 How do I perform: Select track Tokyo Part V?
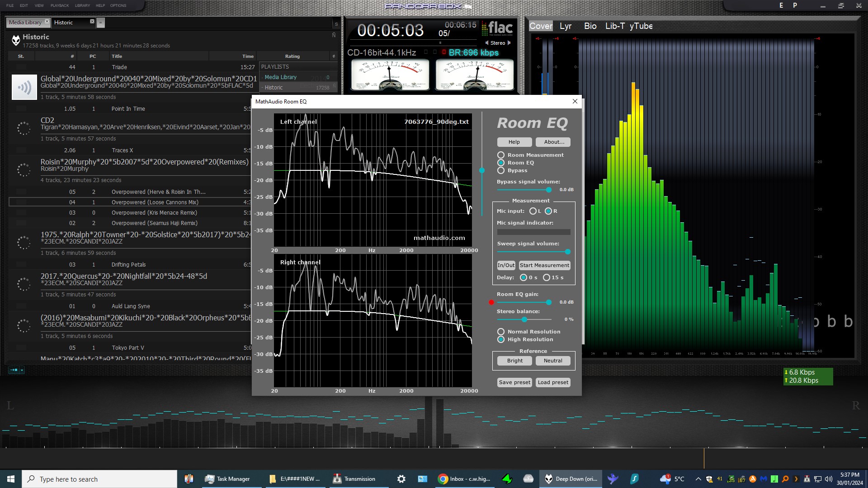tap(129, 348)
